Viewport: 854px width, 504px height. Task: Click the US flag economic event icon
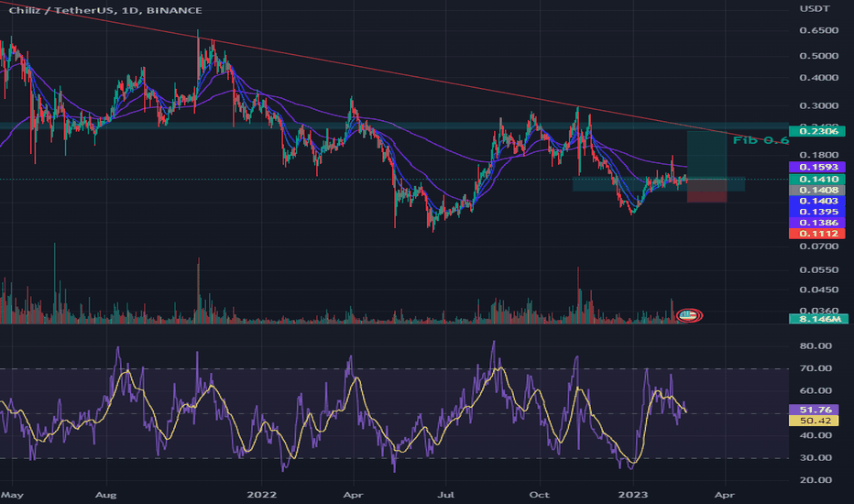point(689,315)
